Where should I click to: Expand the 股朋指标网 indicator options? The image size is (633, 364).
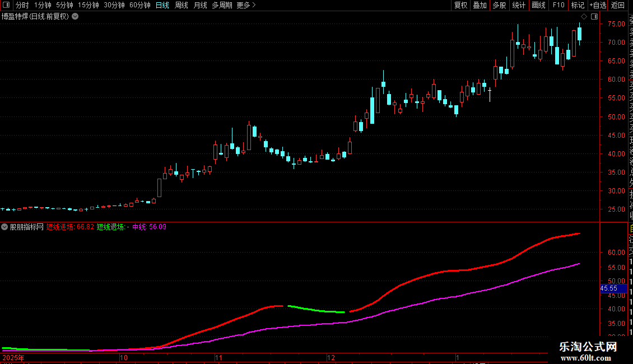pos(4,227)
